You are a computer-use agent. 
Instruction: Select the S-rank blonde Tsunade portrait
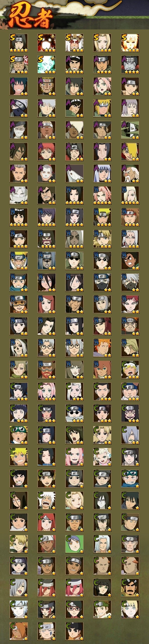pyautogui.click(x=102, y=43)
